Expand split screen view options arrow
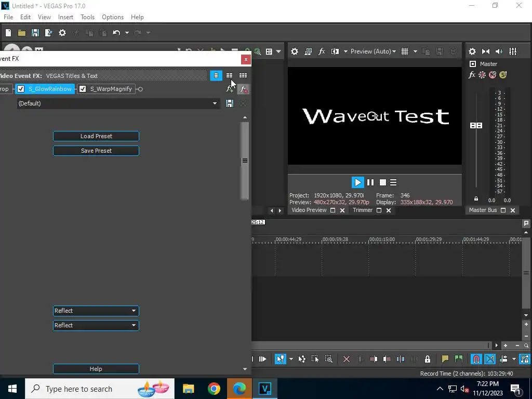The height and width of the screenshot is (399, 532). pyautogui.click(x=345, y=51)
